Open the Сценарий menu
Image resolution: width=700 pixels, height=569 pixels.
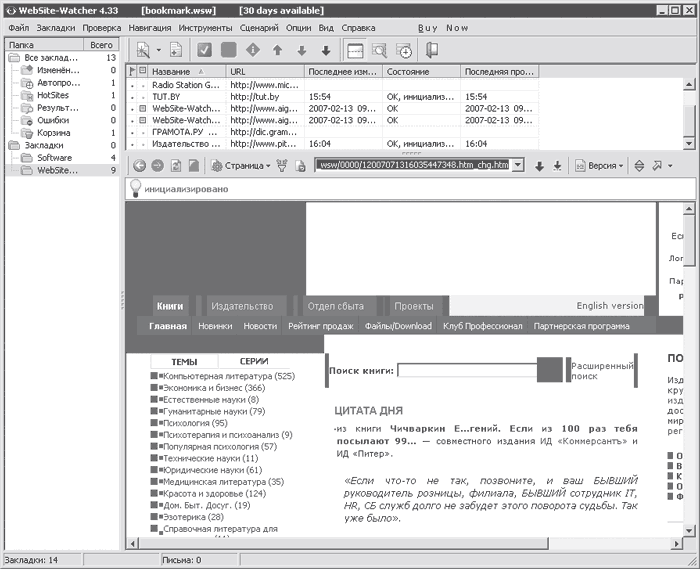click(259, 28)
